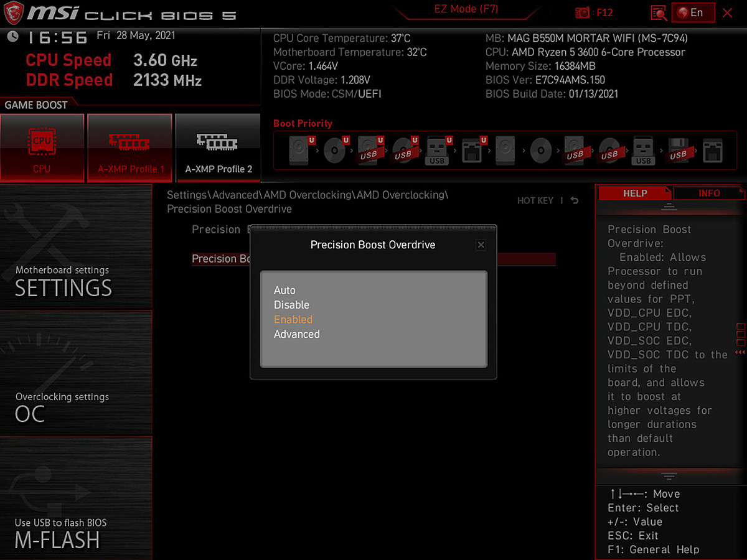The height and width of the screenshot is (560, 747).
Task: Select first UEFI hard disk boot device
Action: pyautogui.click(x=301, y=151)
